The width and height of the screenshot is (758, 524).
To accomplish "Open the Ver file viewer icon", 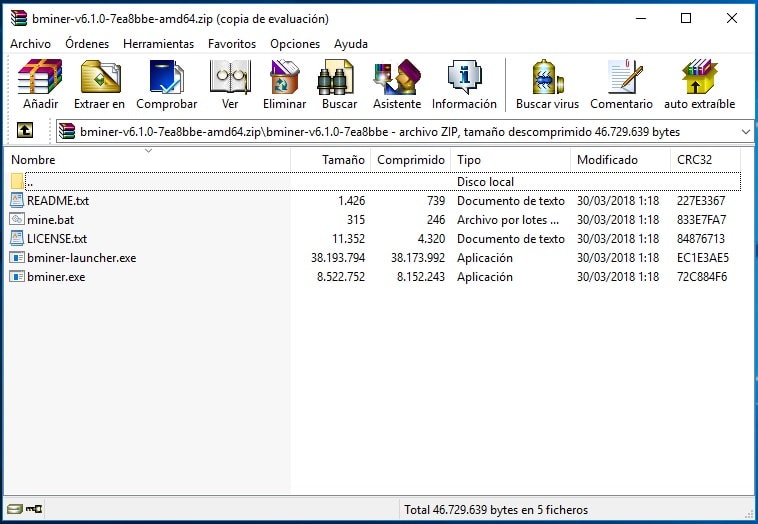I will tap(230, 77).
